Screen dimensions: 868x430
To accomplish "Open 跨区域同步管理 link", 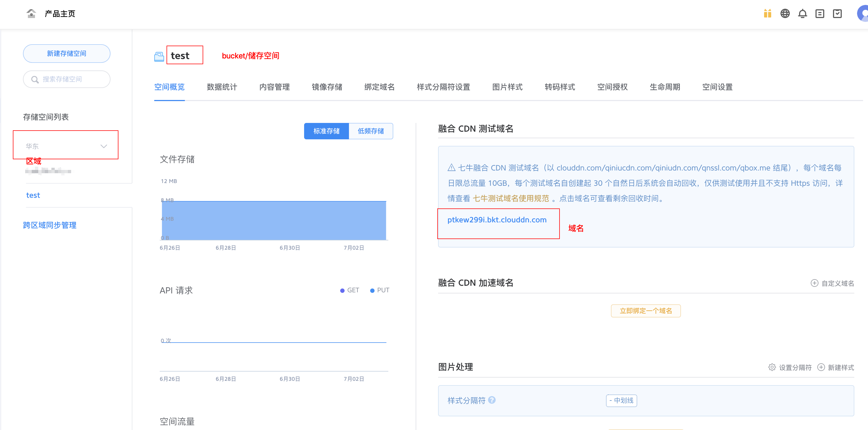I will (50, 225).
